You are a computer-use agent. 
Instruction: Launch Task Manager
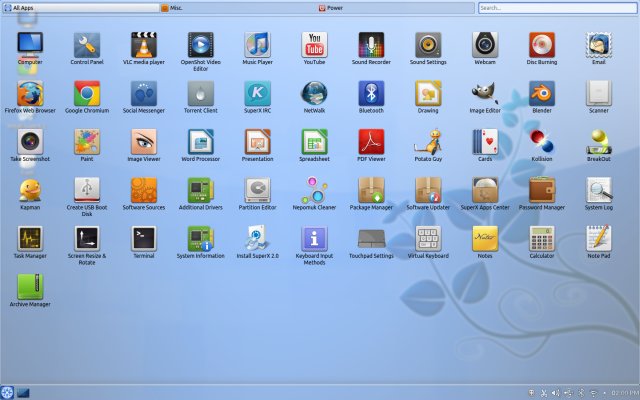30,239
